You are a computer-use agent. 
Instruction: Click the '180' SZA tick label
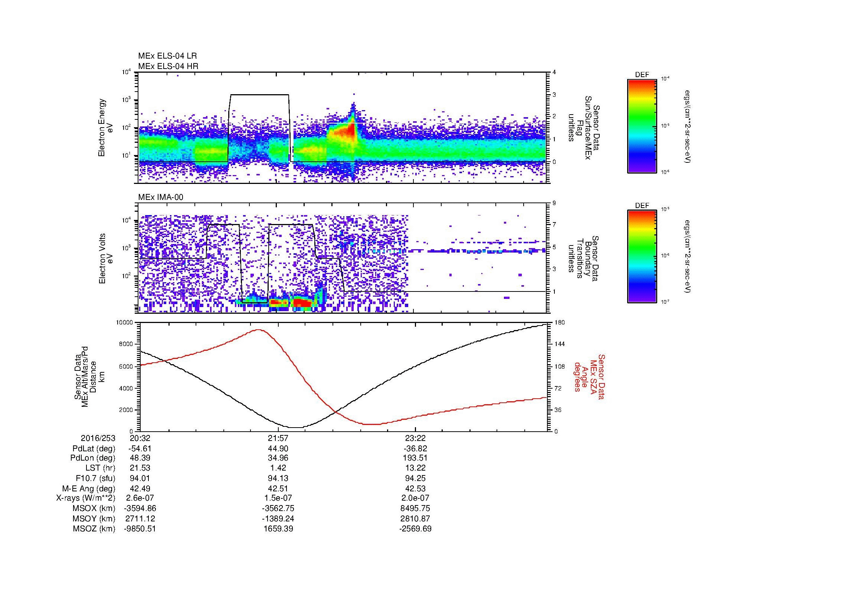click(560, 323)
